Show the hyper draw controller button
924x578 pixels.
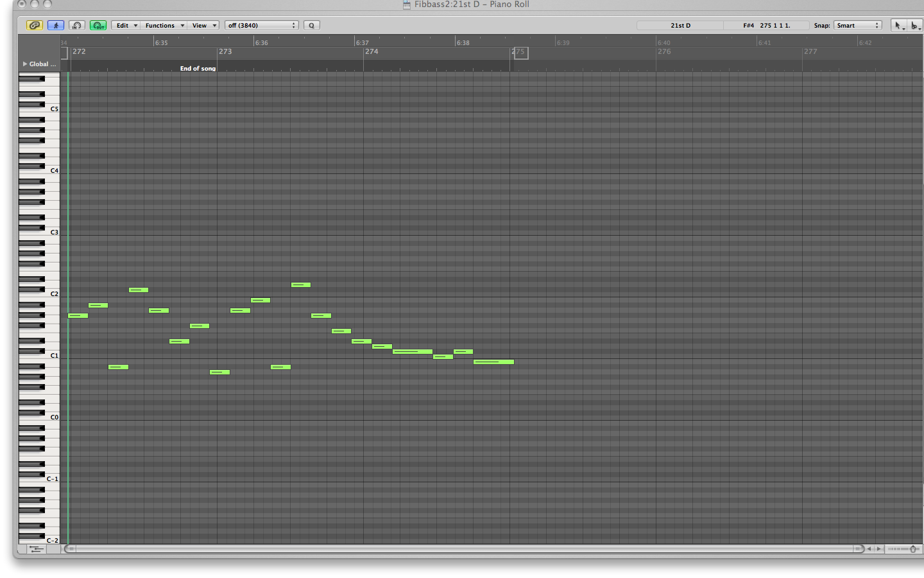click(x=37, y=549)
